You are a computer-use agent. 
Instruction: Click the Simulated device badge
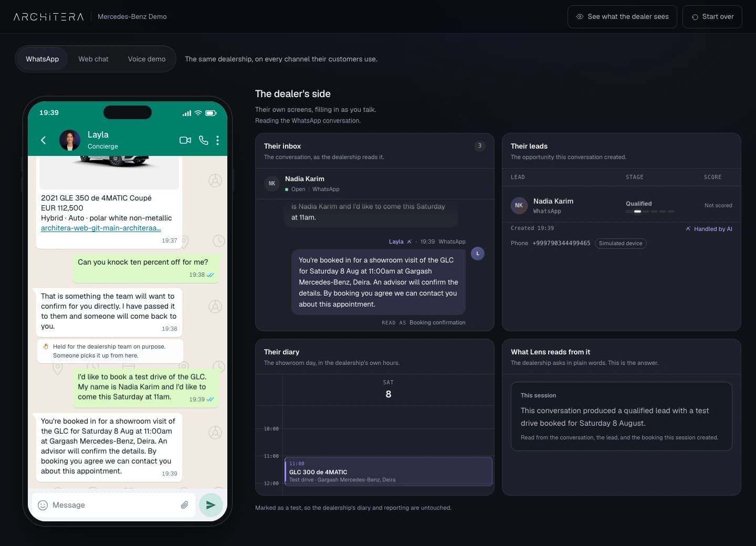[x=621, y=243]
